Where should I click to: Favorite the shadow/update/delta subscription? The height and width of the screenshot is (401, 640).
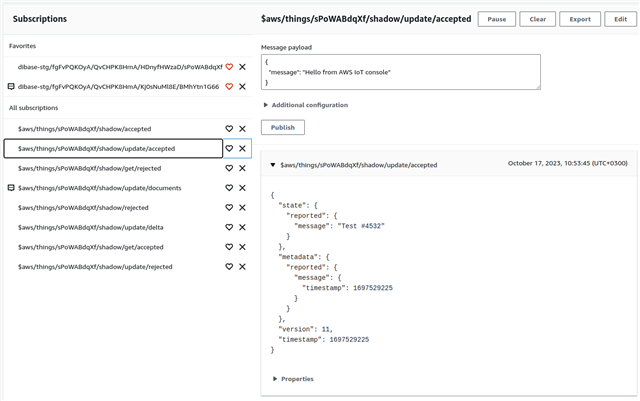[x=229, y=227]
